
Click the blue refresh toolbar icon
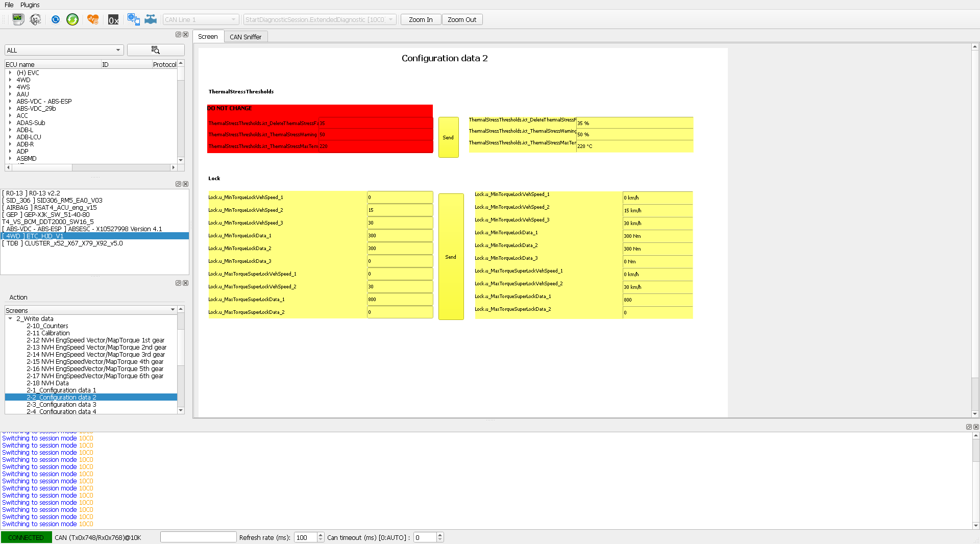[x=56, y=19]
